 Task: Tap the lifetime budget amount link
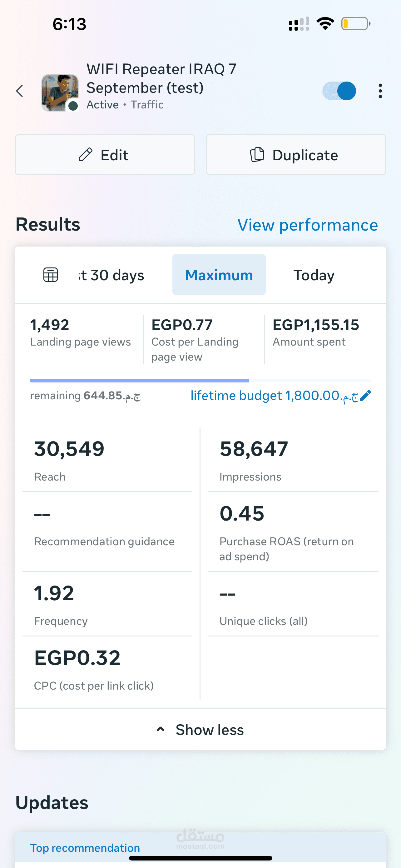[x=275, y=396]
